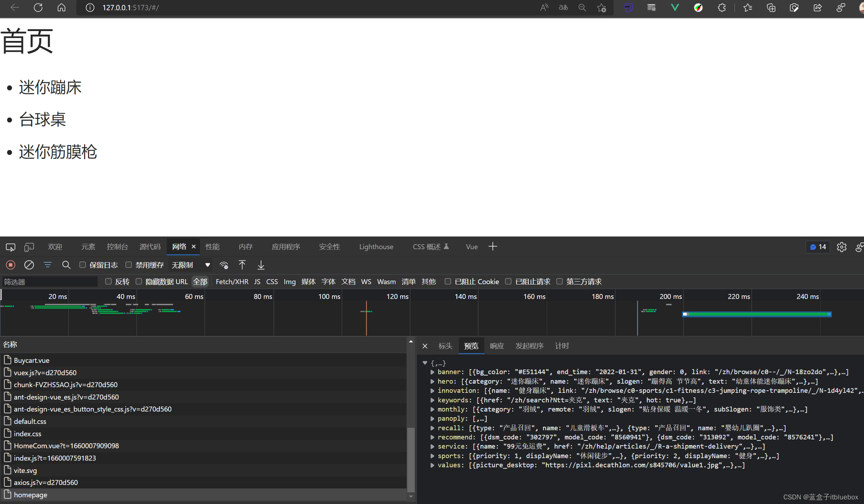Viewport: 864px width, 504px height.
Task: Open the 无限制 throttling dropdown
Action: [x=191, y=265]
